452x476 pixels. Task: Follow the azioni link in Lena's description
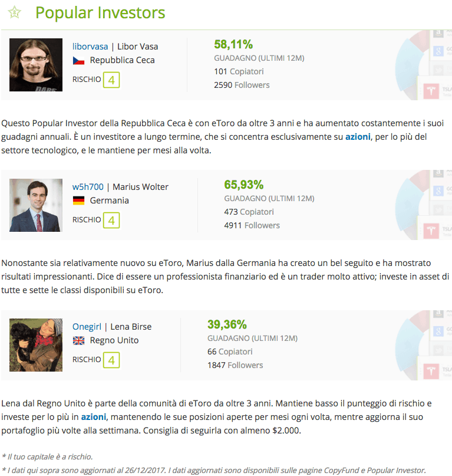pos(94,417)
